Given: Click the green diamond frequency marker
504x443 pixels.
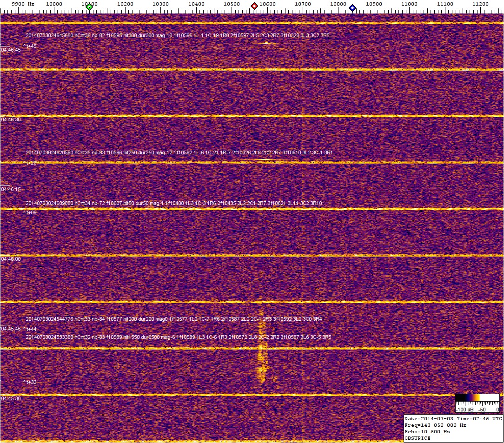Looking at the screenshot, I should click(x=89, y=7).
